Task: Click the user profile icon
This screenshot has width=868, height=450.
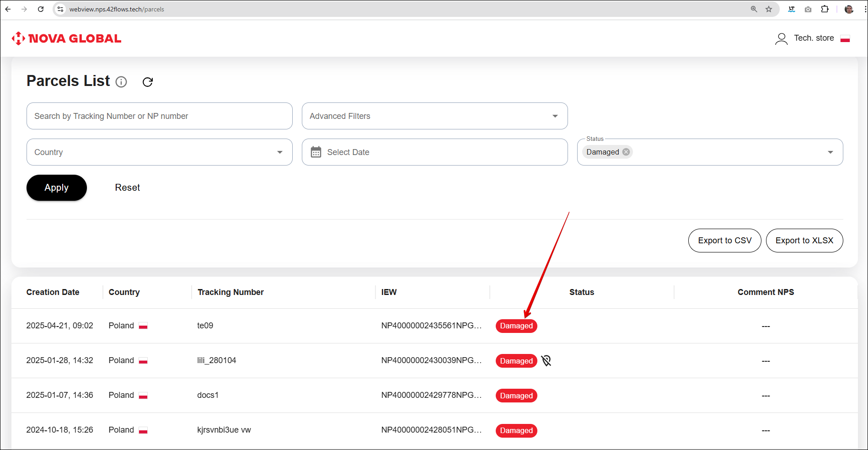Action: [781, 38]
